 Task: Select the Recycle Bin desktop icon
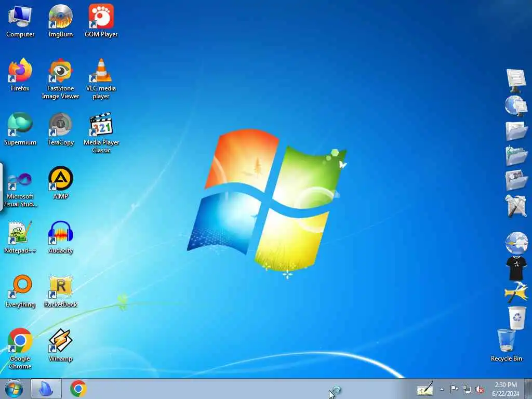pyautogui.click(x=506, y=345)
